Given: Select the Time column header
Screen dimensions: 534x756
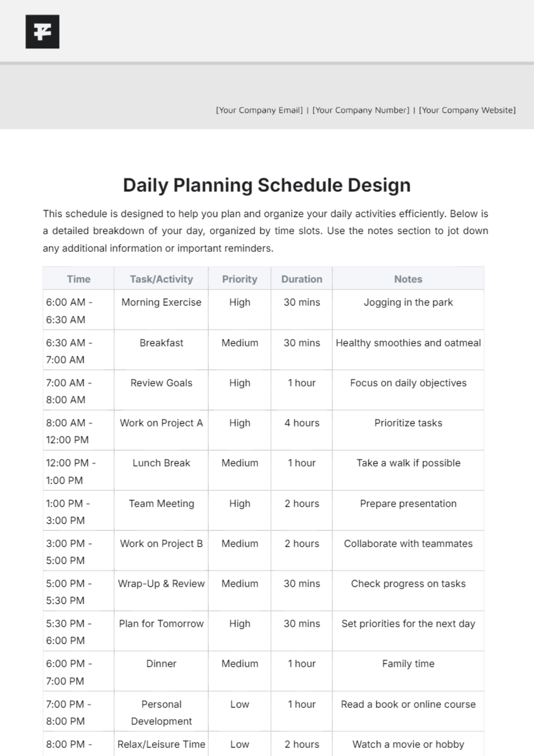Looking at the screenshot, I should (79, 279).
